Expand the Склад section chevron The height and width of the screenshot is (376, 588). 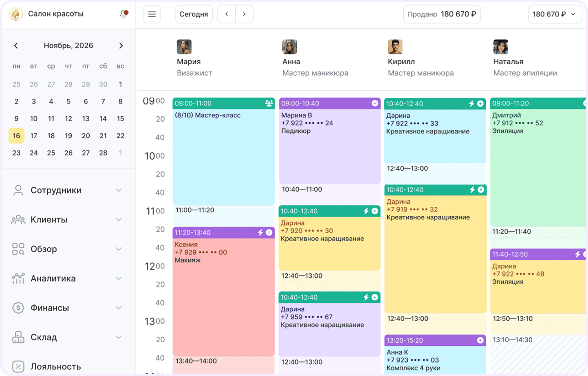click(x=119, y=337)
